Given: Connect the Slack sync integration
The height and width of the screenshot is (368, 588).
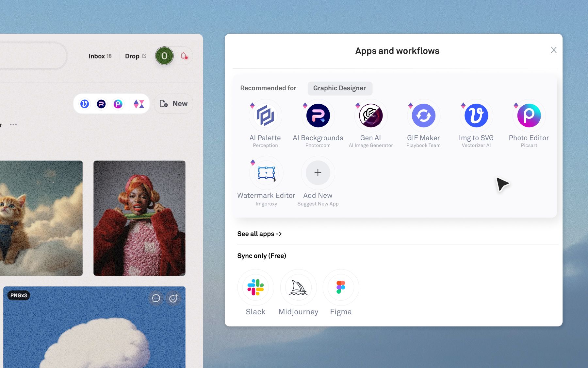Looking at the screenshot, I should pyautogui.click(x=255, y=287).
